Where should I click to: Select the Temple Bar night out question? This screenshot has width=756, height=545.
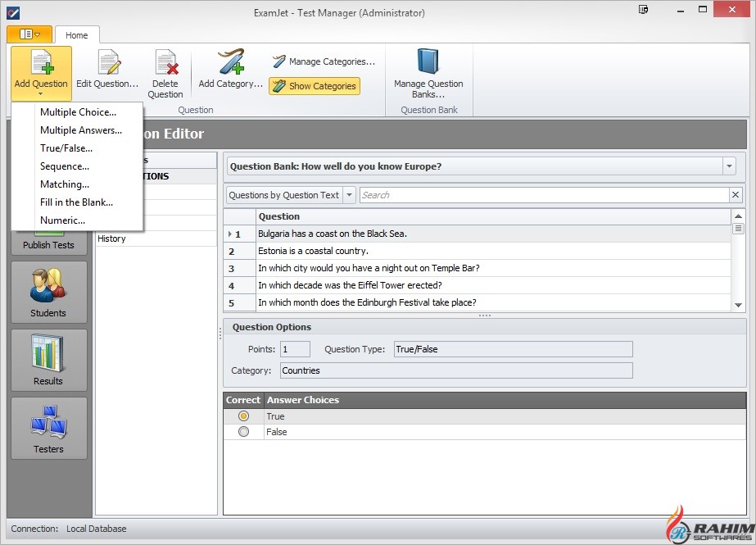point(493,268)
